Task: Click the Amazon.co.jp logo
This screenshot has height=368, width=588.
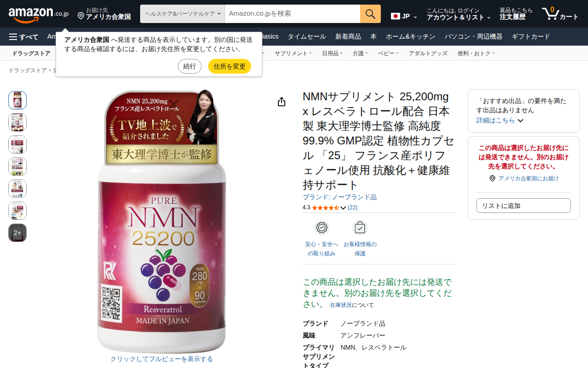Action: (39, 14)
